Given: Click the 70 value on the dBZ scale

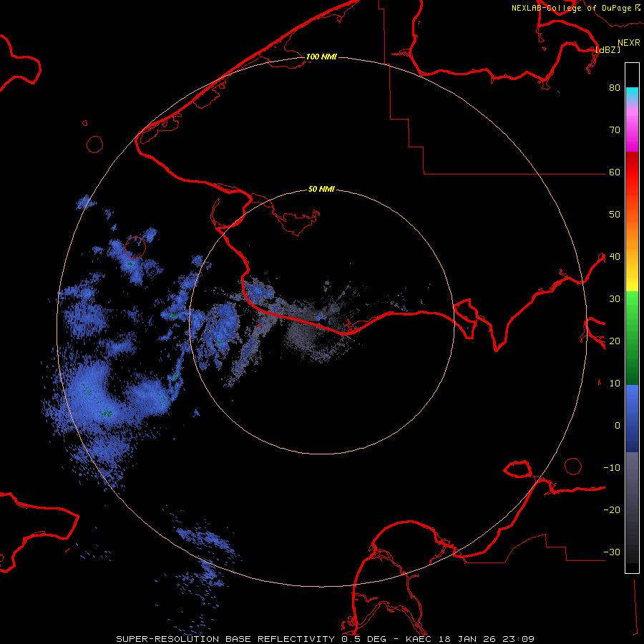Looking at the screenshot, I should [615, 130].
